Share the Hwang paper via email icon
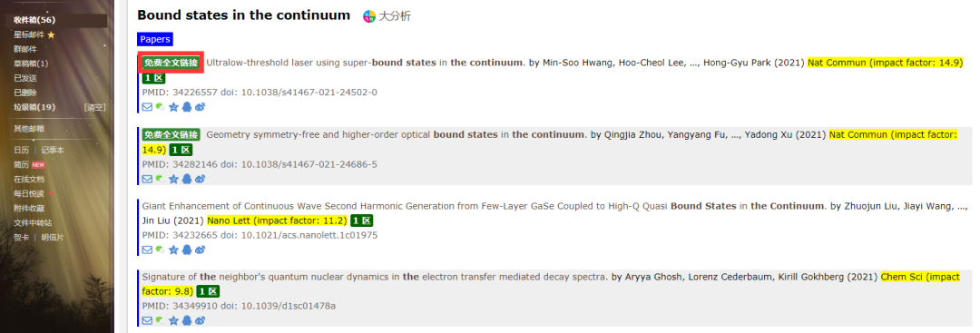The height and width of the screenshot is (333, 980). coord(148,107)
